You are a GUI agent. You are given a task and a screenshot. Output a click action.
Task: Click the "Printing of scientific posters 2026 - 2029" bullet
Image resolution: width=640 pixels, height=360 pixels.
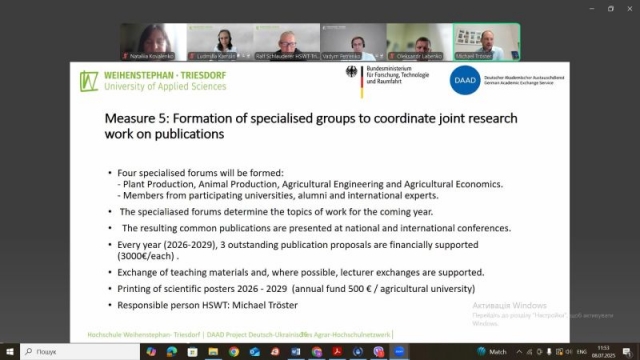[296, 289]
